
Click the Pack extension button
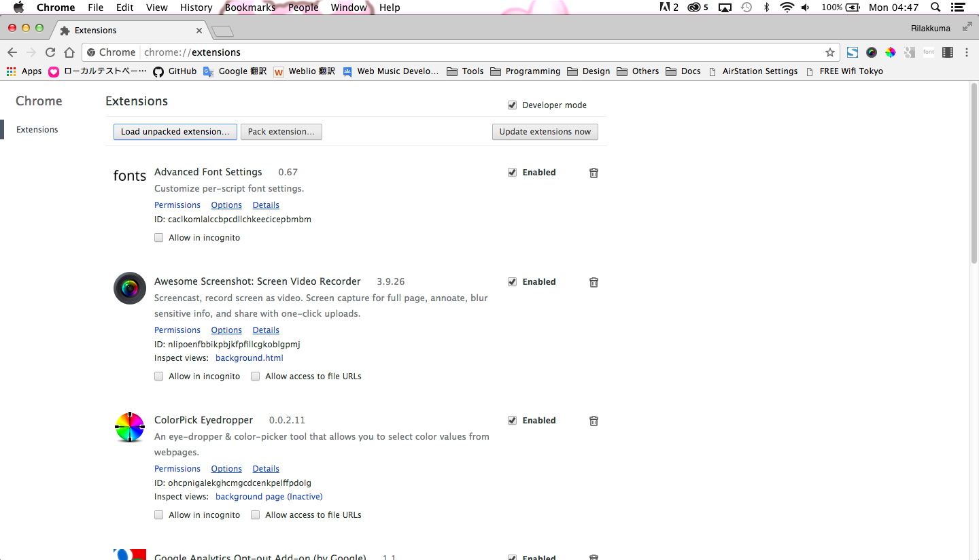pos(281,132)
